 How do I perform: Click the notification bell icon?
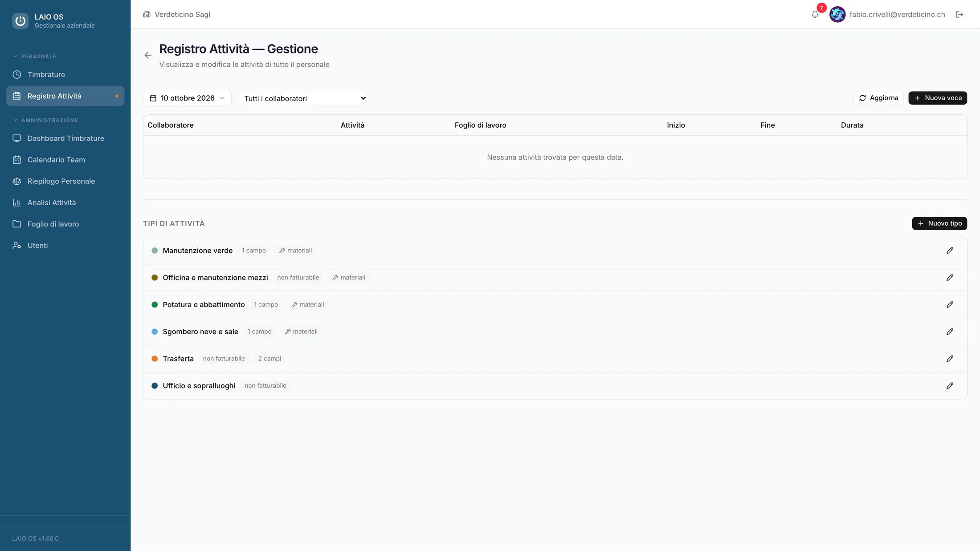815,14
